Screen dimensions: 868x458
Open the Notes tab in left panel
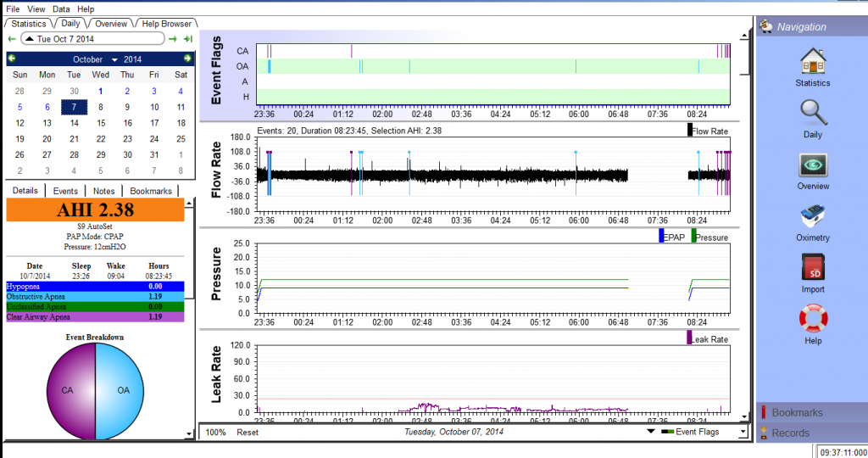coord(103,191)
